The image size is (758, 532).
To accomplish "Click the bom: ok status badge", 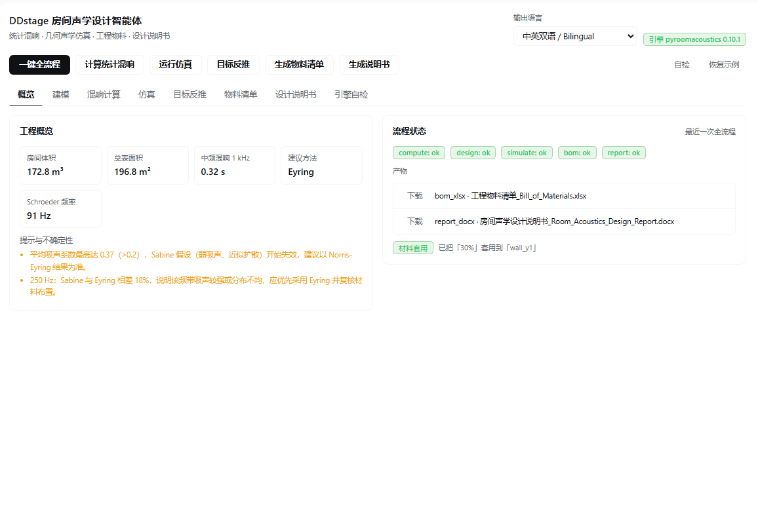I will tap(577, 153).
